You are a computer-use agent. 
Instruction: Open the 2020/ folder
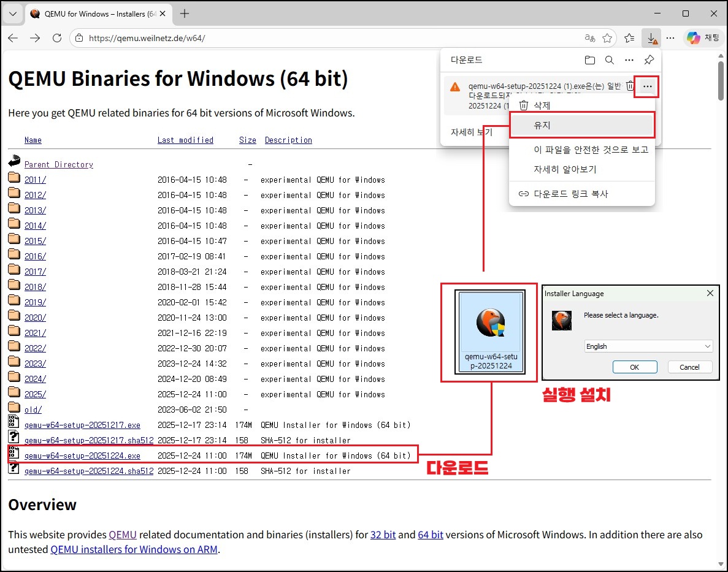click(x=36, y=318)
